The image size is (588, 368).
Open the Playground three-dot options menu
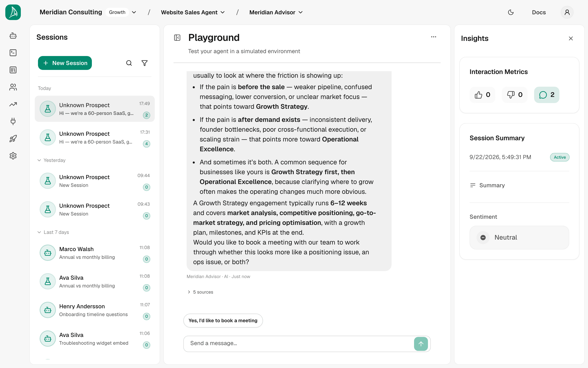(434, 37)
